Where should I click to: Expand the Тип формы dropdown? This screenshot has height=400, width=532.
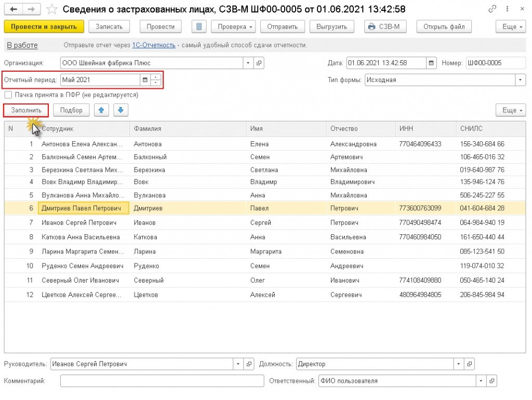pos(520,80)
